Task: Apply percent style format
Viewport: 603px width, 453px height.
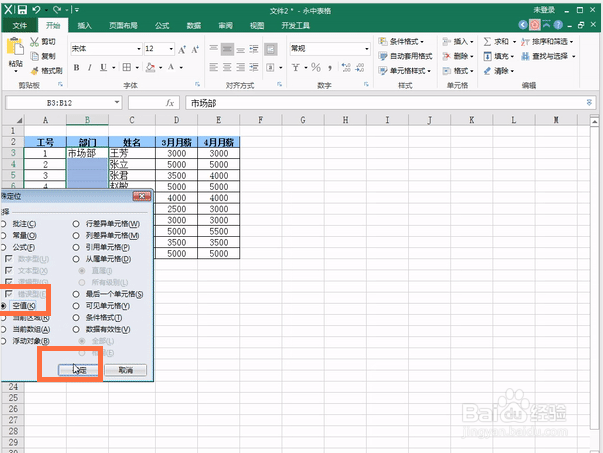Action: tap(316, 68)
